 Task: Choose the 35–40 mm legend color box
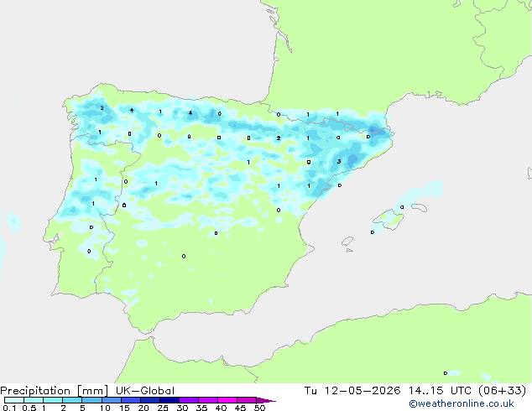click(207, 400)
